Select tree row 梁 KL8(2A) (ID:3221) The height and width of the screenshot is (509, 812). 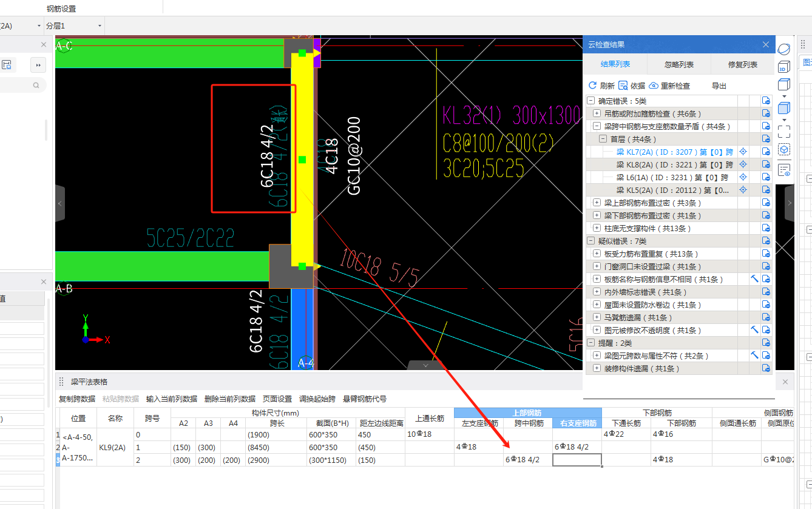pyautogui.click(x=675, y=165)
